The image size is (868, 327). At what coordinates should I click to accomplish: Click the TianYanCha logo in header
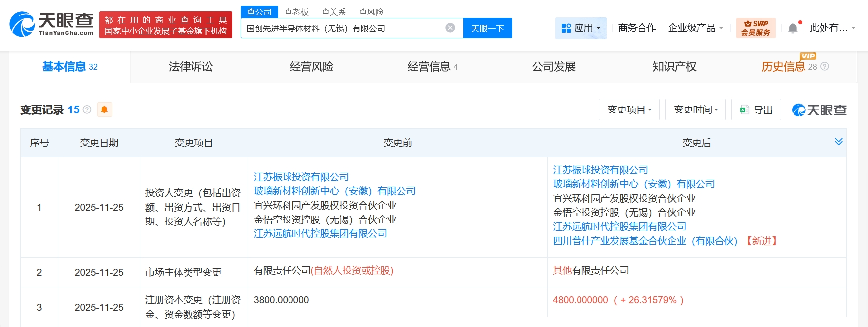pyautogui.click(x=51, y=24)
